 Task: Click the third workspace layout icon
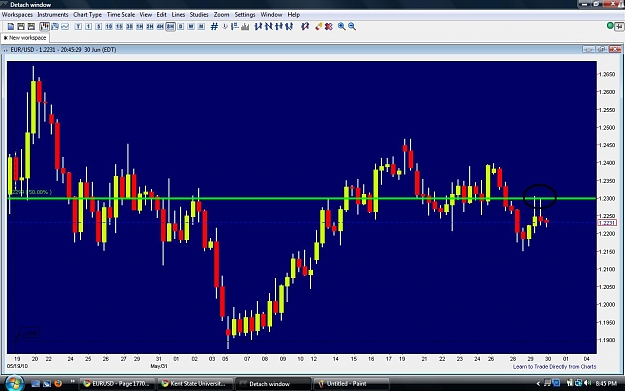tap(31, 27)
